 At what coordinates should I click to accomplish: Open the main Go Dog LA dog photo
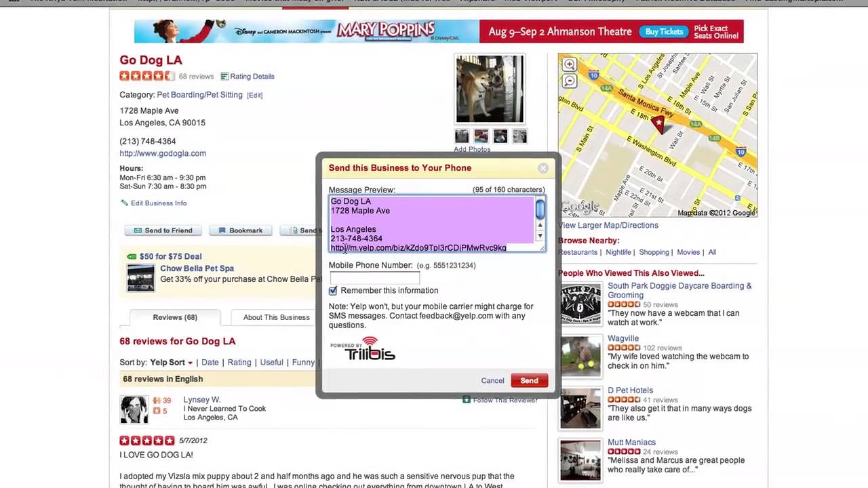[490, 89]
